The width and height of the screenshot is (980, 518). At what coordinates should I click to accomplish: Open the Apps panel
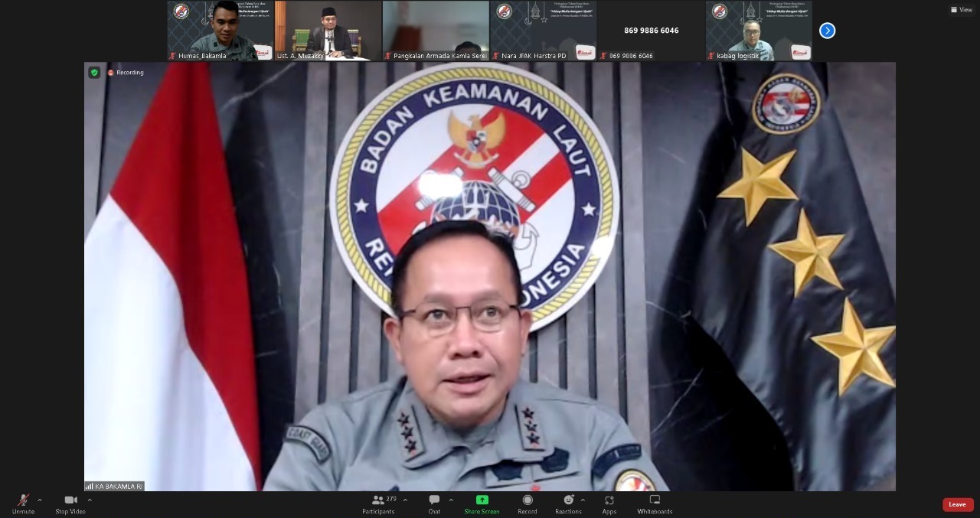tap(609, 503)
